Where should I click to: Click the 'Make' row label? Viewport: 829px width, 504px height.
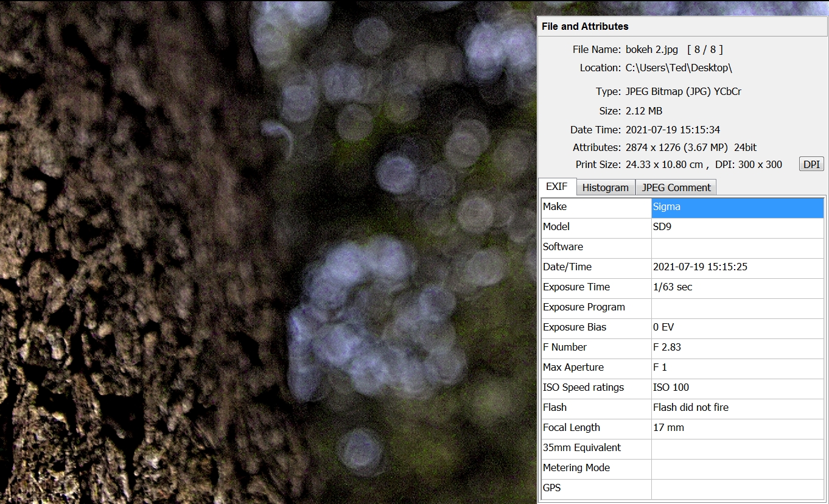(x=596, y=207)
